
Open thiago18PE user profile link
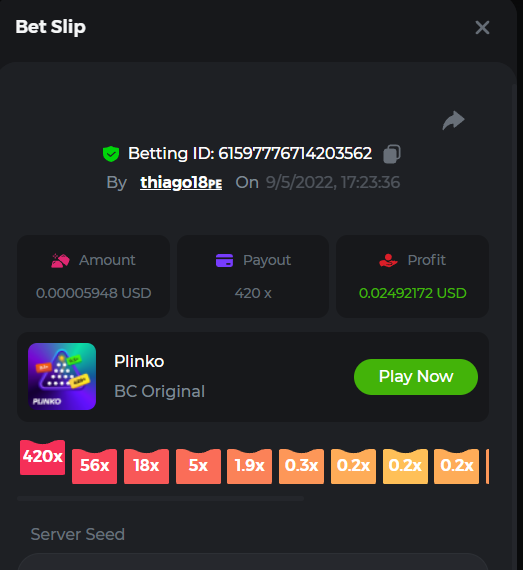[x=181, y=182]
